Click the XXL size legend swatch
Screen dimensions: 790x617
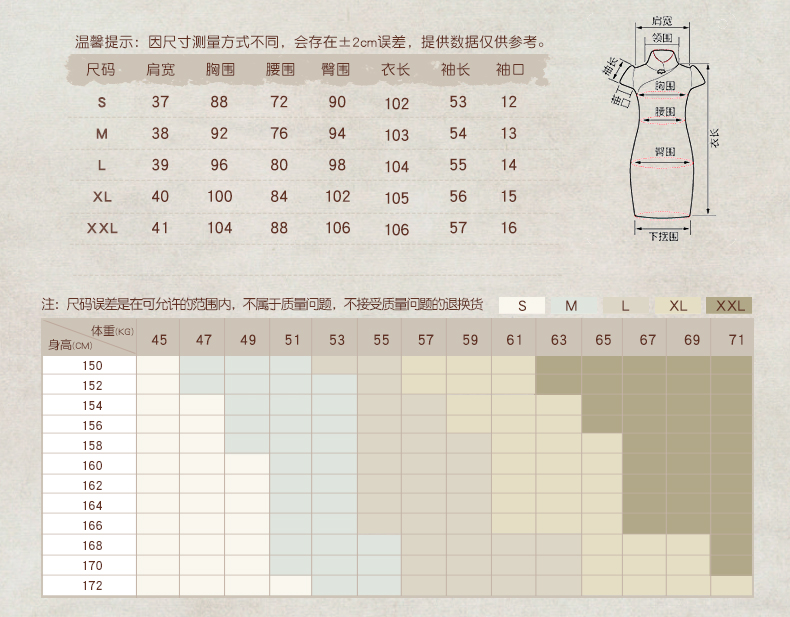click(729, 306)
